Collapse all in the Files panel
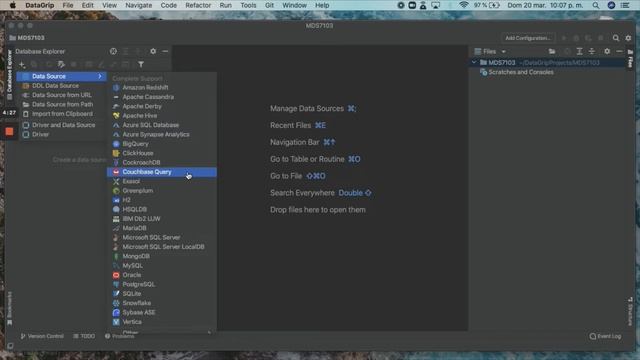 point(592,51)
